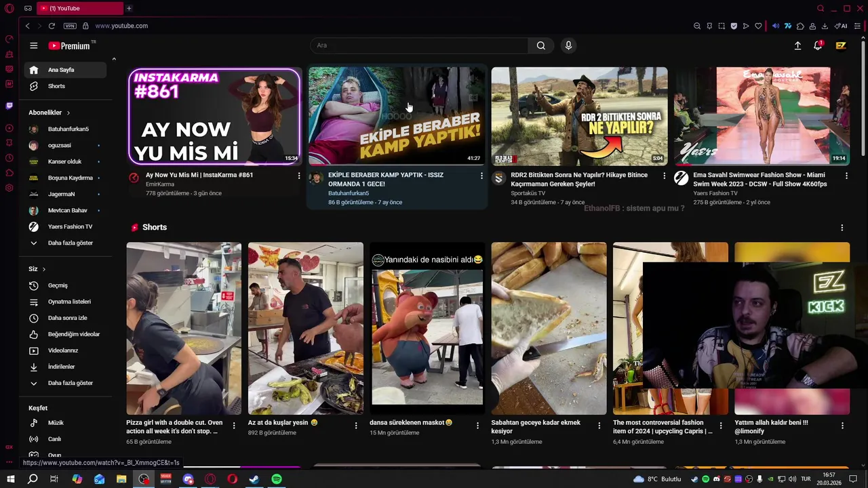Screen dimensions: 868x488
Task: Open the YouTube guide hamburger menu
Action: (x=33, y=45)
